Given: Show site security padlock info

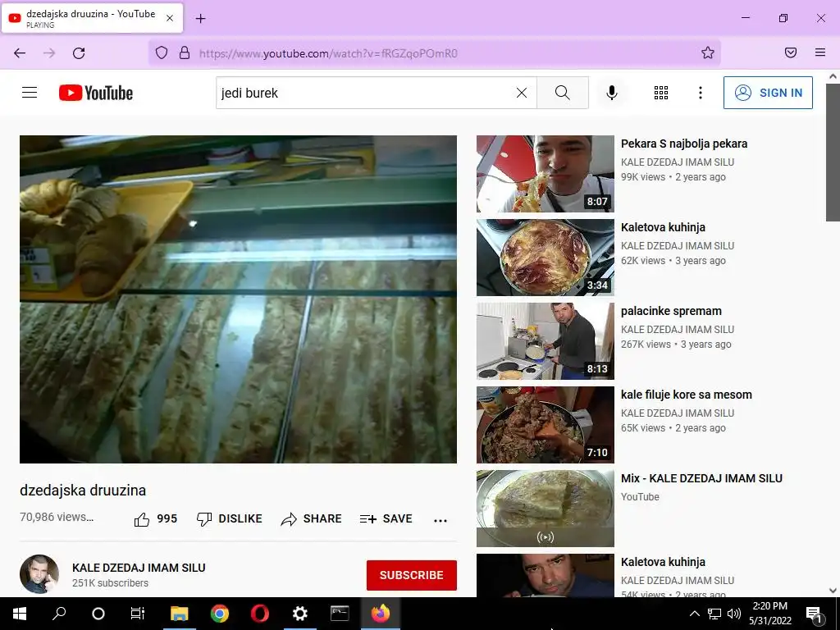Looking at the screenshot, I should click(x=185, y=52).
